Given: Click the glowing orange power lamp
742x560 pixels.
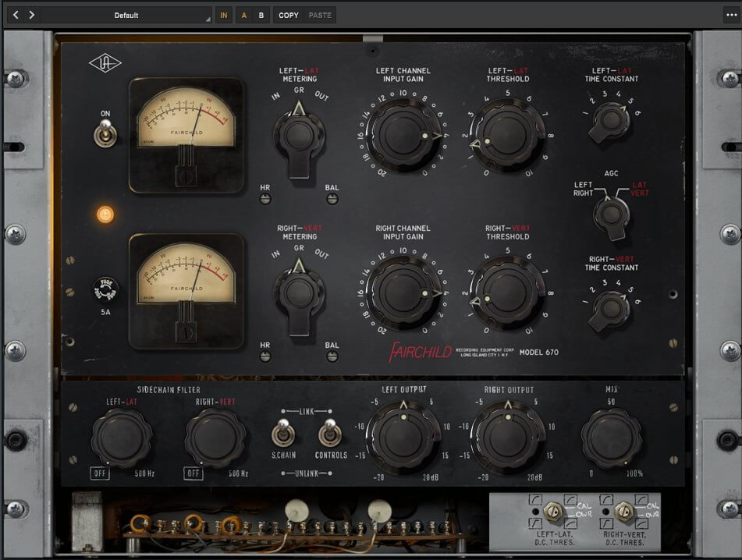Looking at the screenshot, I should pos(105,214).
